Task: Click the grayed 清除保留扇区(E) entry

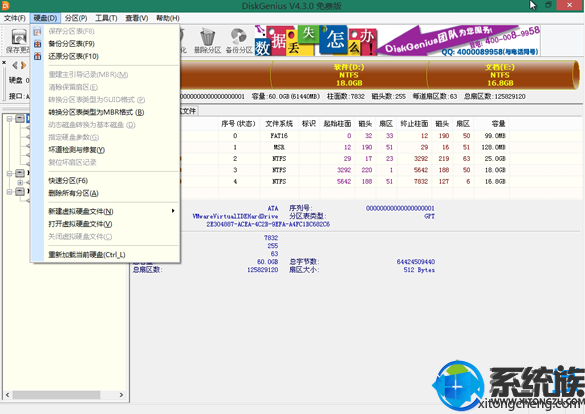Action: click(73, 87)
